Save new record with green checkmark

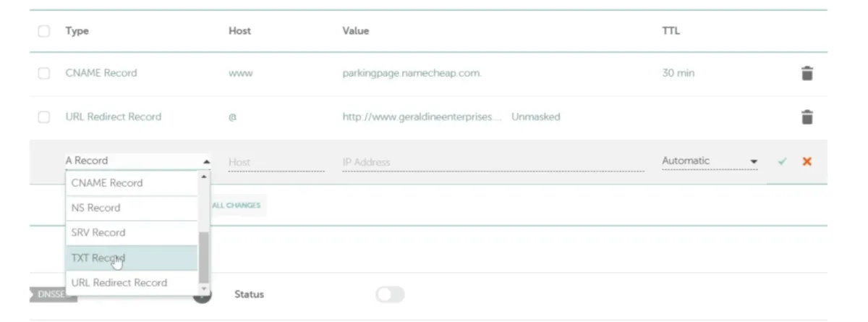pos(782,161)
